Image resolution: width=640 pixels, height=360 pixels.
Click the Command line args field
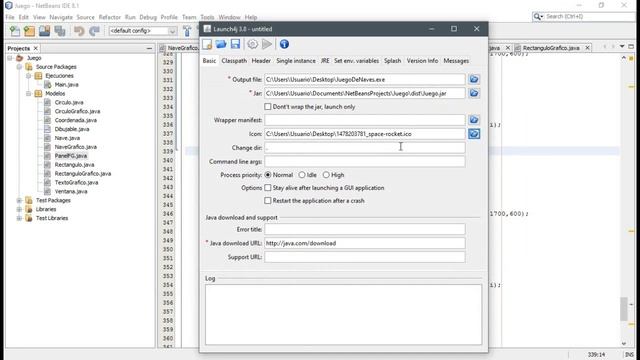click(364, 162)
